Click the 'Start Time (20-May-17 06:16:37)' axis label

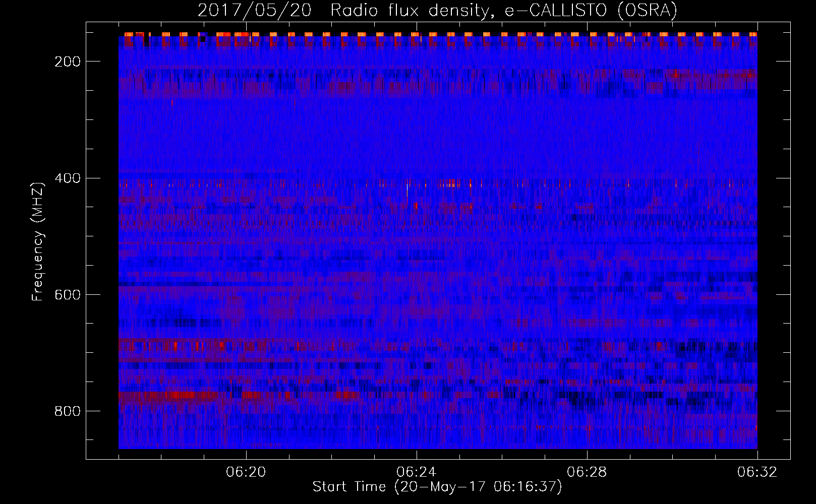(437, 487)
